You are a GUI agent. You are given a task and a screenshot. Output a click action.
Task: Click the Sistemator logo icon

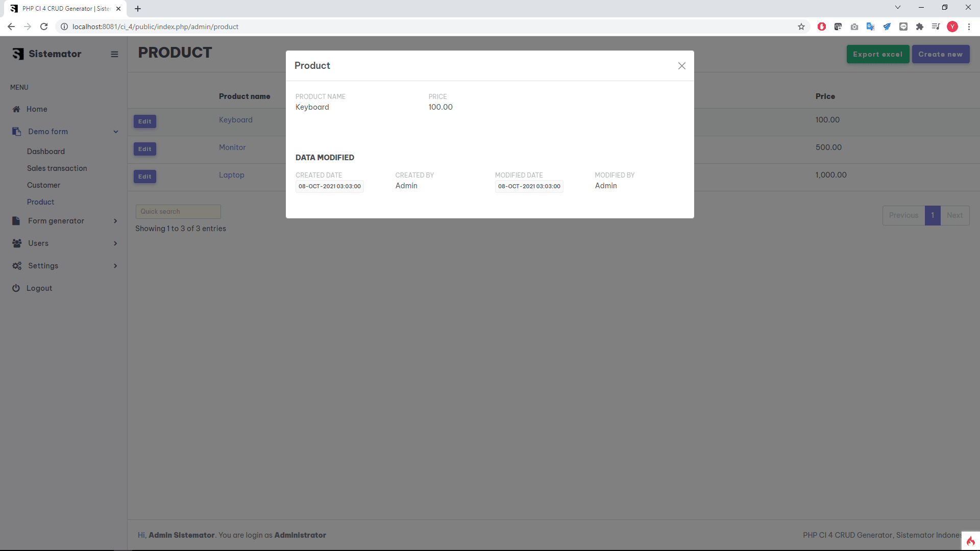click(18, 54)
